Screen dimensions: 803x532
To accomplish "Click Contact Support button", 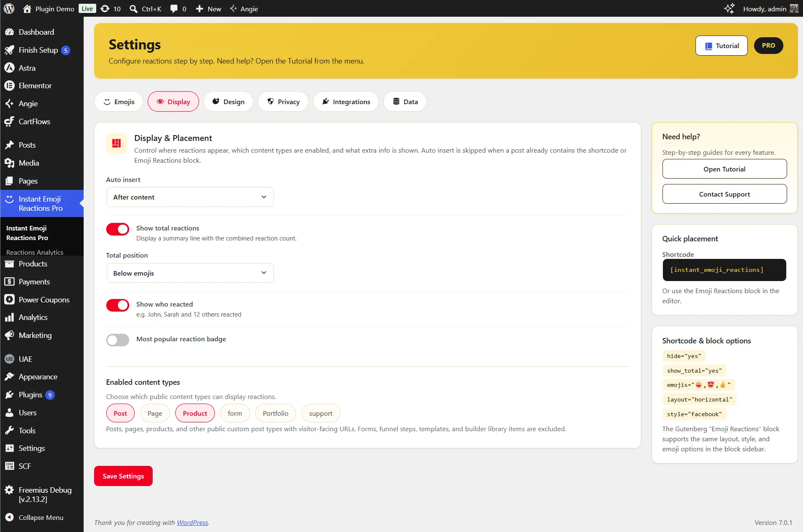I will pos(724,194).
